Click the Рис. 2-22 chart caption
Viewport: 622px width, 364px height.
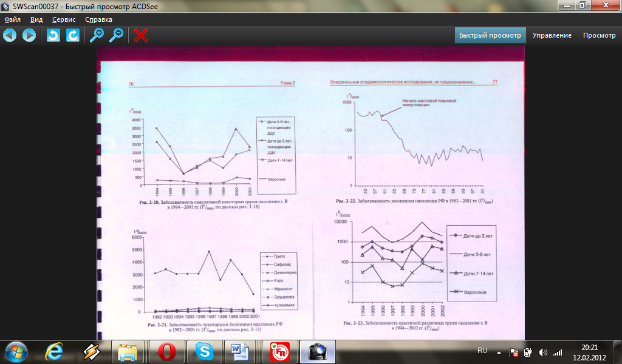click(414, 201)
